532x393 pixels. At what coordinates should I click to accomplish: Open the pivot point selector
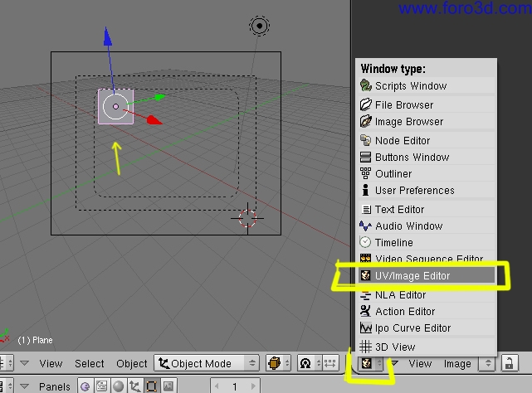[x=309, y=363]
